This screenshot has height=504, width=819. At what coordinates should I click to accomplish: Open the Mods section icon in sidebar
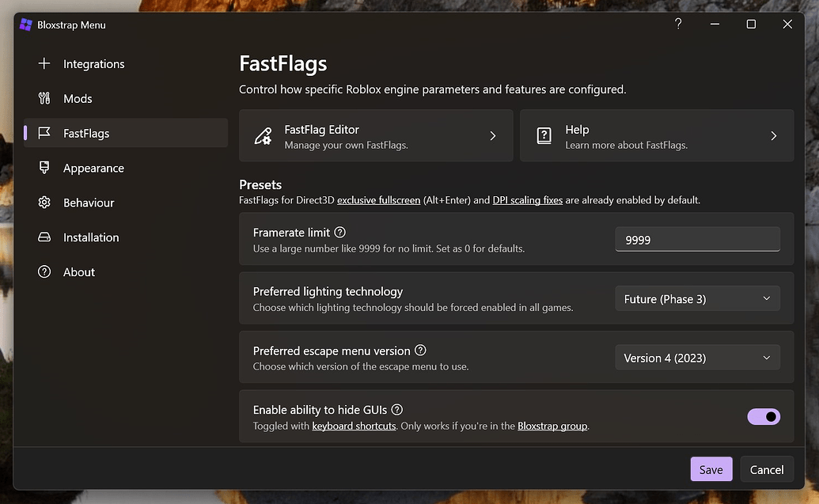(x=44, y=98)
